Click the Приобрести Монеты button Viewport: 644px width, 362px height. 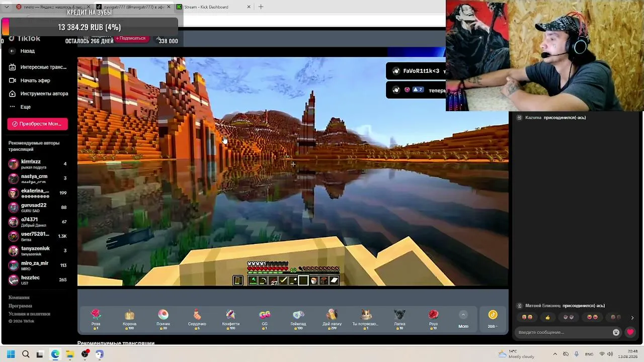(37, 124)
